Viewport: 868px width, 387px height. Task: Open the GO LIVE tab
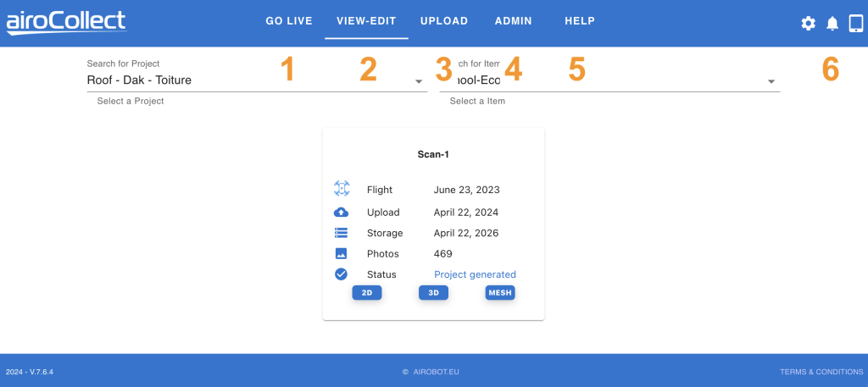tap(289, 21)
